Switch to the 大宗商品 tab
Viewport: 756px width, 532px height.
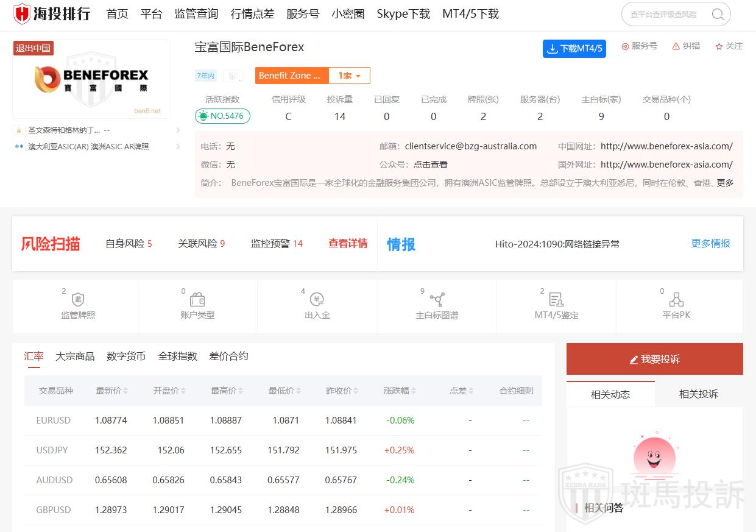pos(75,356)
